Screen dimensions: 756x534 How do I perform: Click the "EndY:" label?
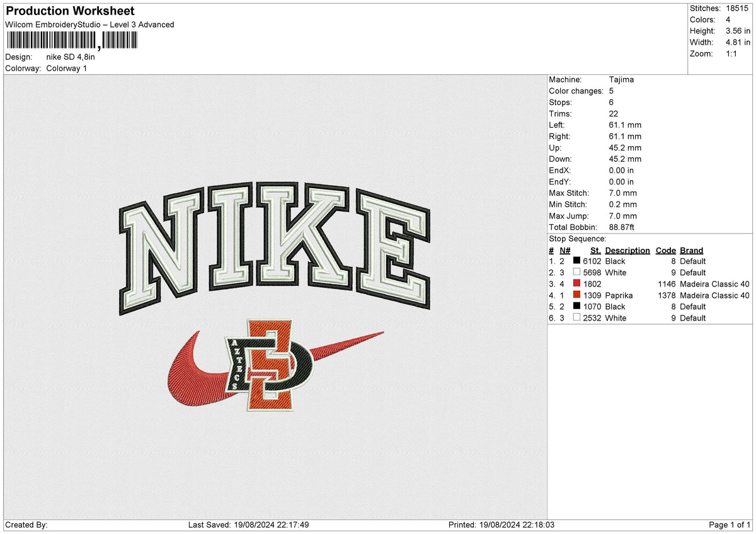coord(561,182)
